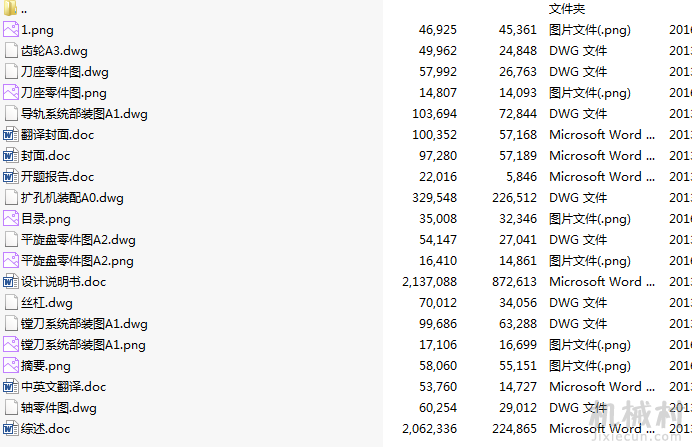Viewport: 692px width, 447px height.
Task: Click the file 导轨系统部装图A1.dwg
Action: point(84,113)
